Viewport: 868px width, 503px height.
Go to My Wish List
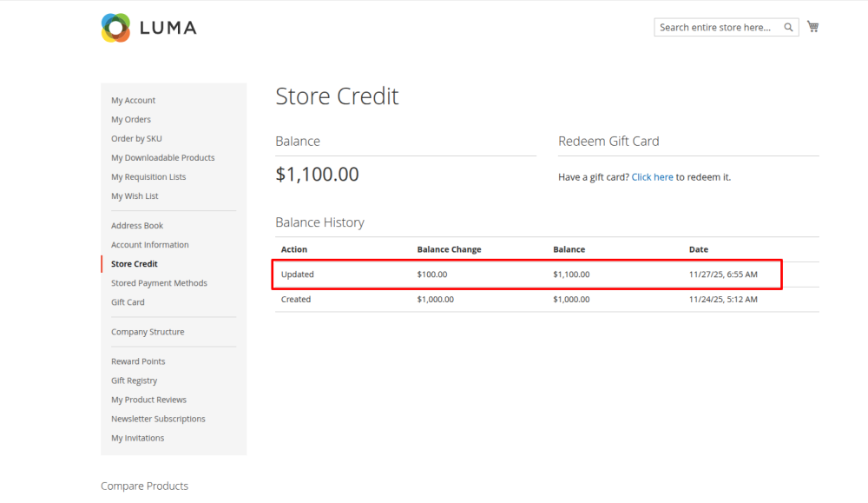135,196
